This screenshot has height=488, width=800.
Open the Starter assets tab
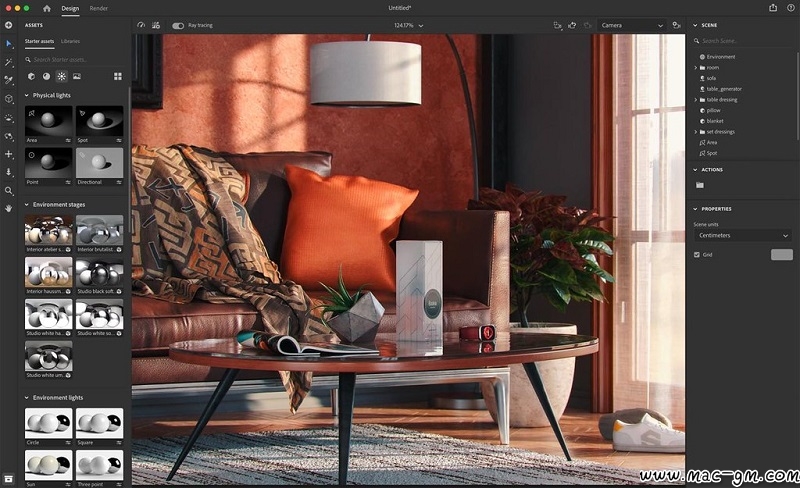(x=39, y=41)
